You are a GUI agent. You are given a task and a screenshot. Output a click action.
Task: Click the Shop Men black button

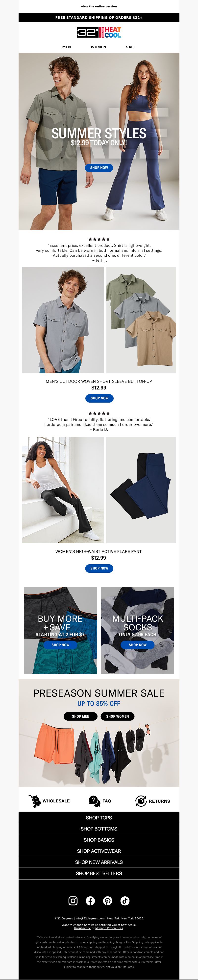(81, 716)
